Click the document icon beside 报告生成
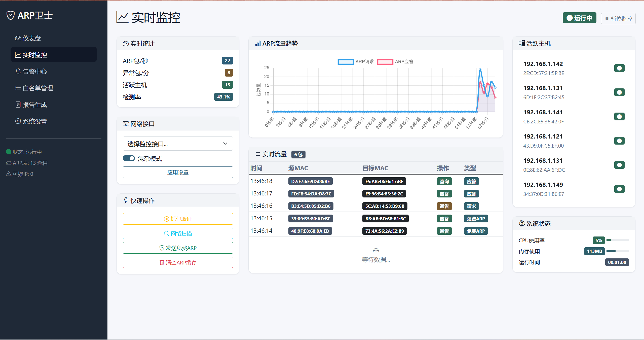The height and width of the screenshot is (340, 644). [x=18, y=105]
